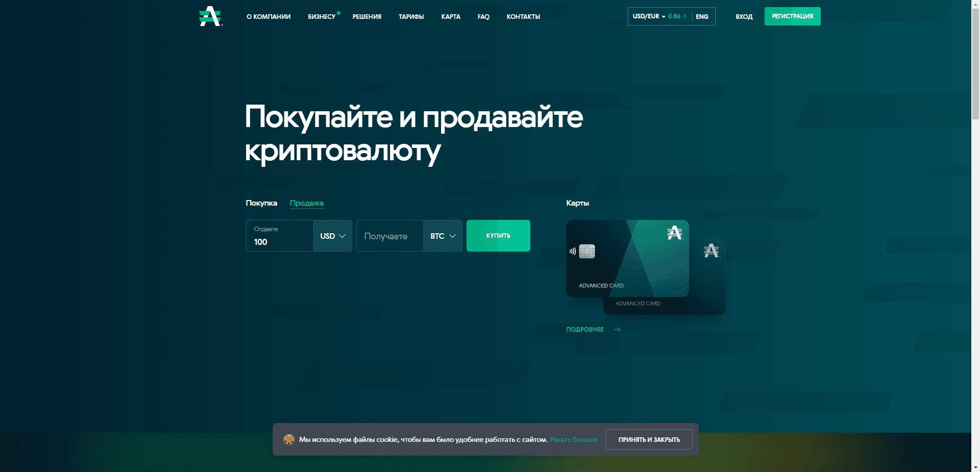Toggle to Покупка mode
The height and width of the screenshot is (472, 980).
pyautogui.click(x=261, y=203)
